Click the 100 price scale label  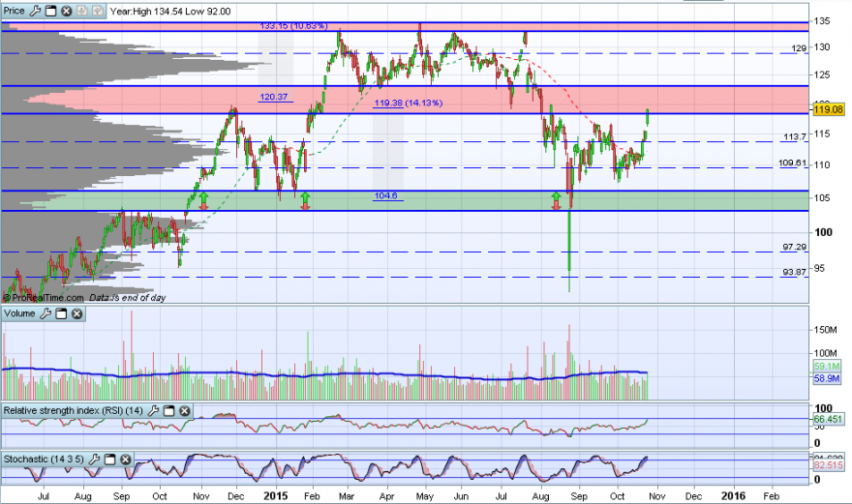pos(823,232)
